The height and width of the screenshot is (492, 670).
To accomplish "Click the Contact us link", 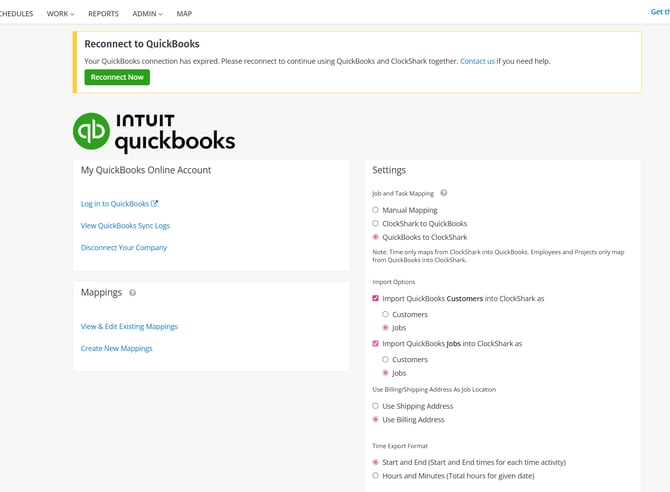I will click(477, 61).
